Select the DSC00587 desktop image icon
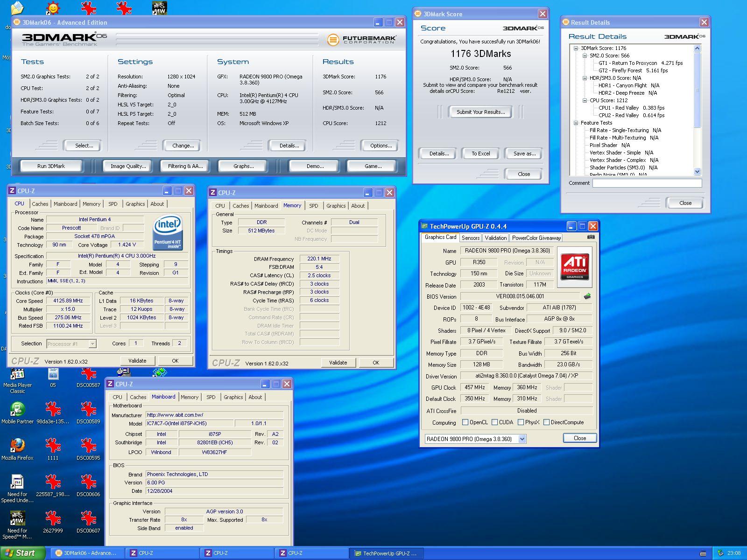 click(x=88, y=378)
